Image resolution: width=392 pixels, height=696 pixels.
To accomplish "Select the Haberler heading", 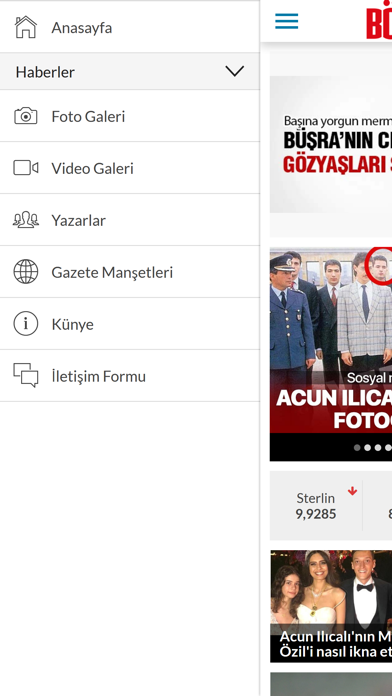I will (x=45, y=72).
